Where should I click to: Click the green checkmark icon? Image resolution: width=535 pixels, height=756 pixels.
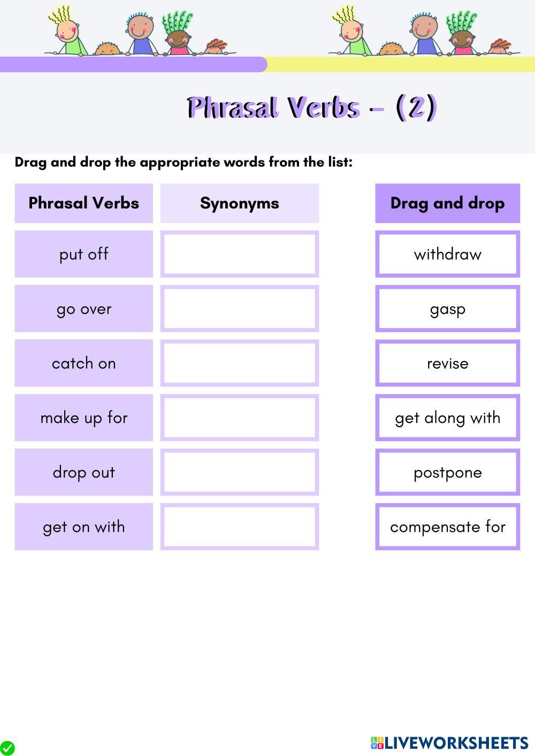pyautogui.click(x=7, y=748)
